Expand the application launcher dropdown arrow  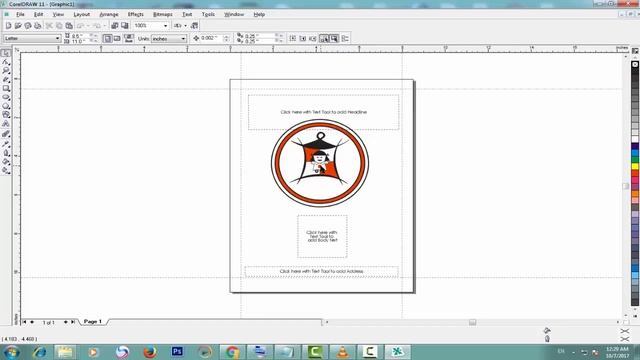coord(185,25)
